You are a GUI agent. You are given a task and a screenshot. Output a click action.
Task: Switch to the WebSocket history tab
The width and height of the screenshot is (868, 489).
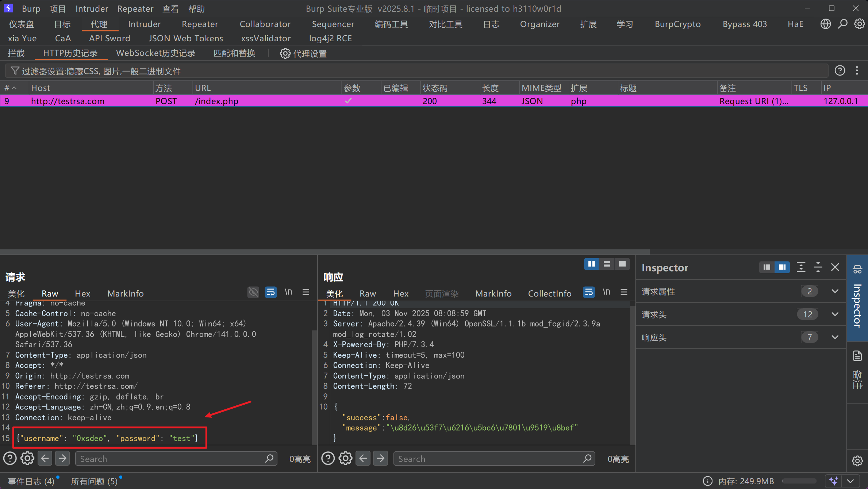[155, 53]
